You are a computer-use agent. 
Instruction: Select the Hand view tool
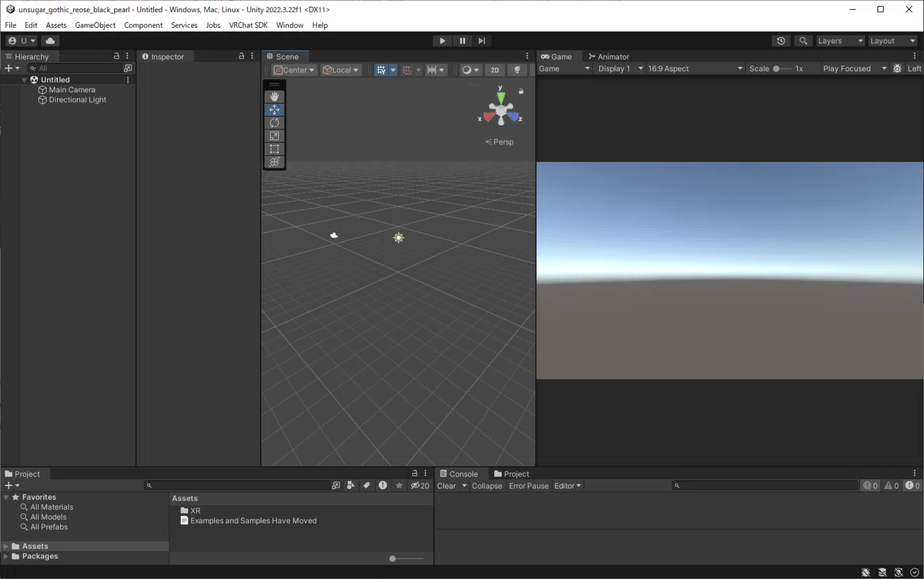tap(275, 96)
